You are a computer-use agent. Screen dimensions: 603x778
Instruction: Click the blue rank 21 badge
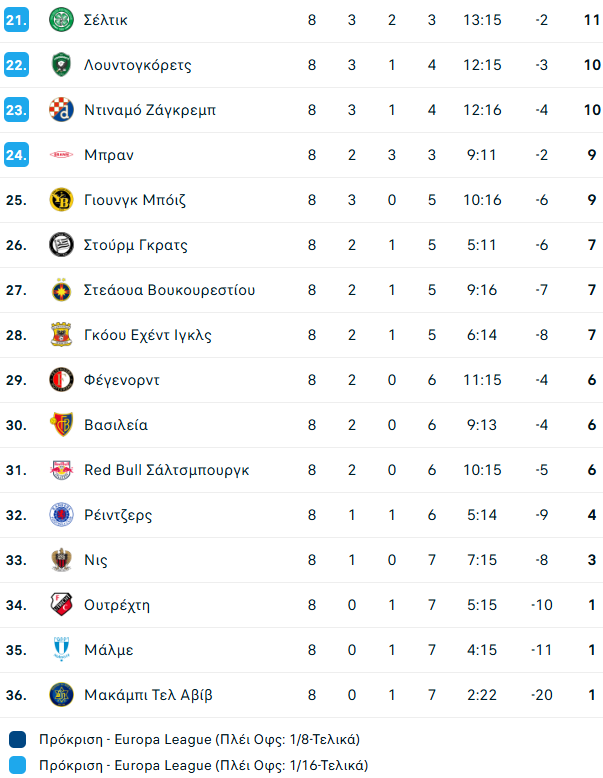tap(16, 20)
